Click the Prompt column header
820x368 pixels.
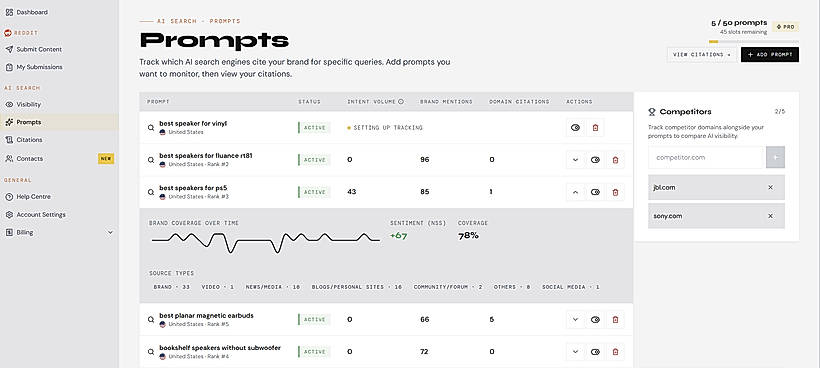tap(158, 101)
